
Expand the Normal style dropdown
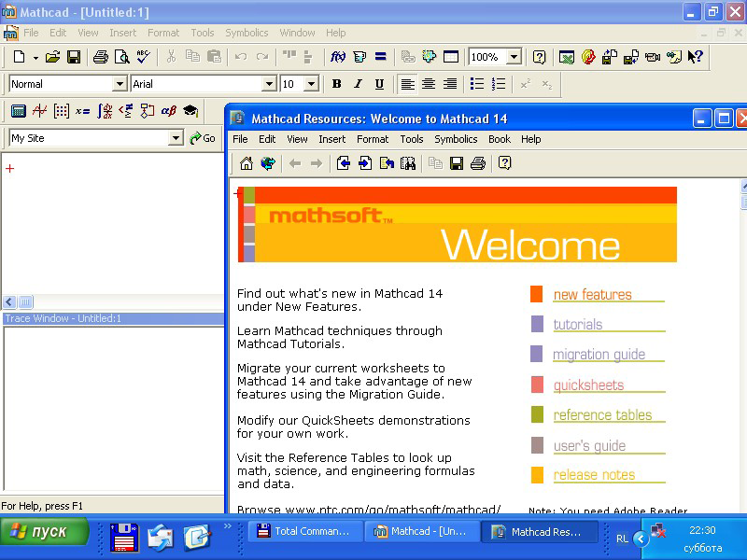120,84
